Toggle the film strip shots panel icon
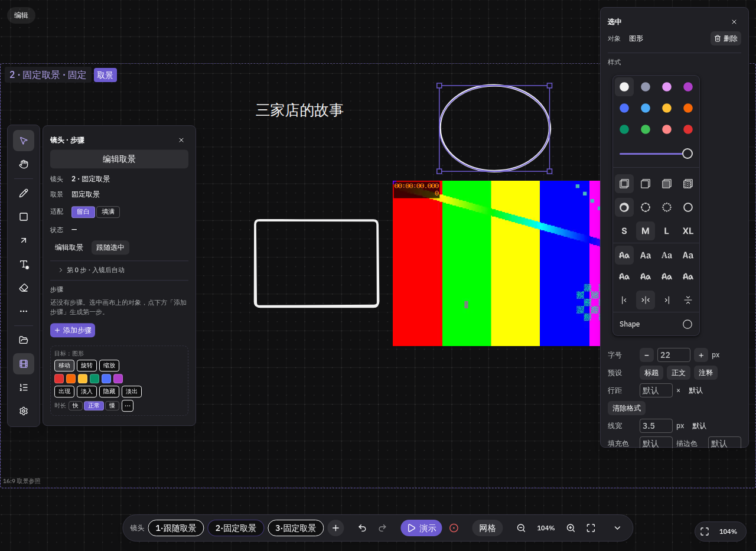 [x=24, y=364]
